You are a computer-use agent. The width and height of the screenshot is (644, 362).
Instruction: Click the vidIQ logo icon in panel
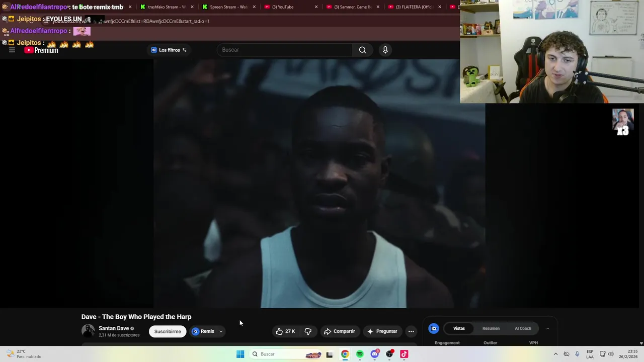click(x=434, y=328)
